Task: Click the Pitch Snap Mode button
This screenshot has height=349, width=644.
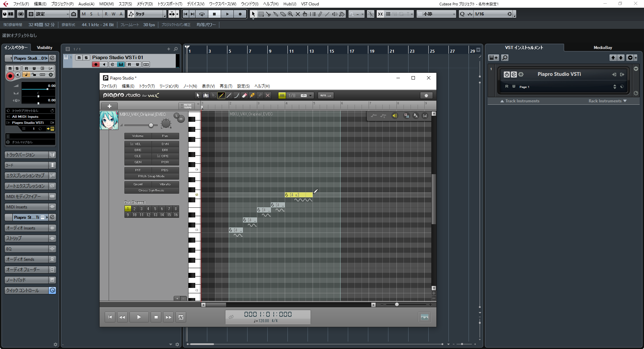Action: [x=151, y=176]
